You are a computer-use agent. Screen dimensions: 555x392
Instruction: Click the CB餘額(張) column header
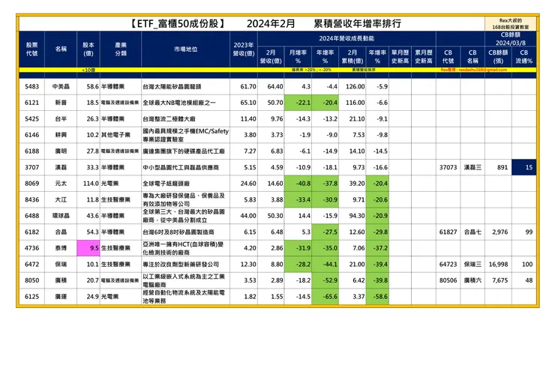(498, 57)
